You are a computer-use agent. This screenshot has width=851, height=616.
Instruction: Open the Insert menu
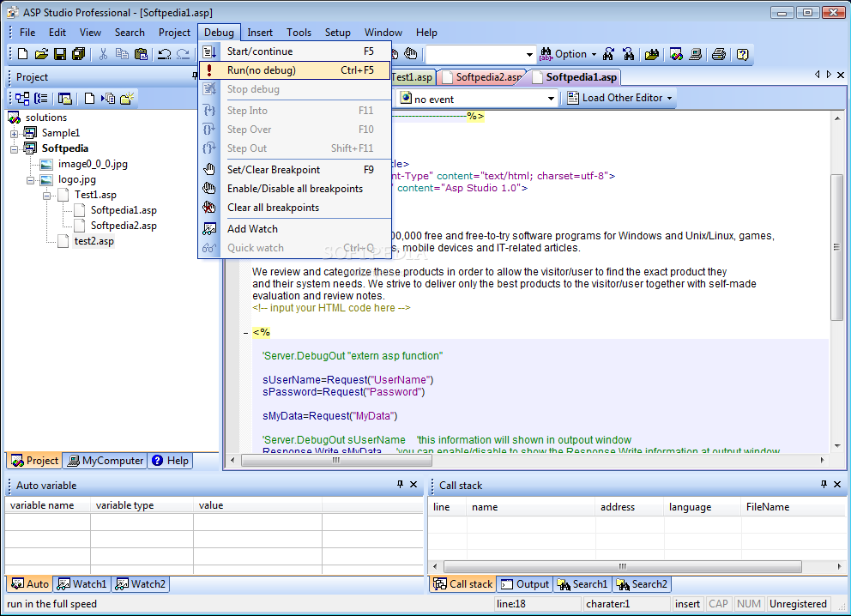[x=260, y=33]
